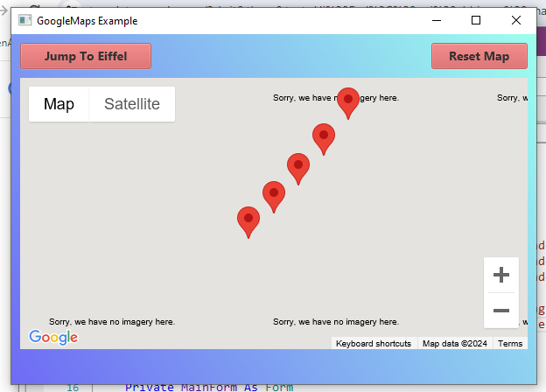This screenshot has height=392, width=546.
Task: Select the bottommost red map marker
Action: 248,223
